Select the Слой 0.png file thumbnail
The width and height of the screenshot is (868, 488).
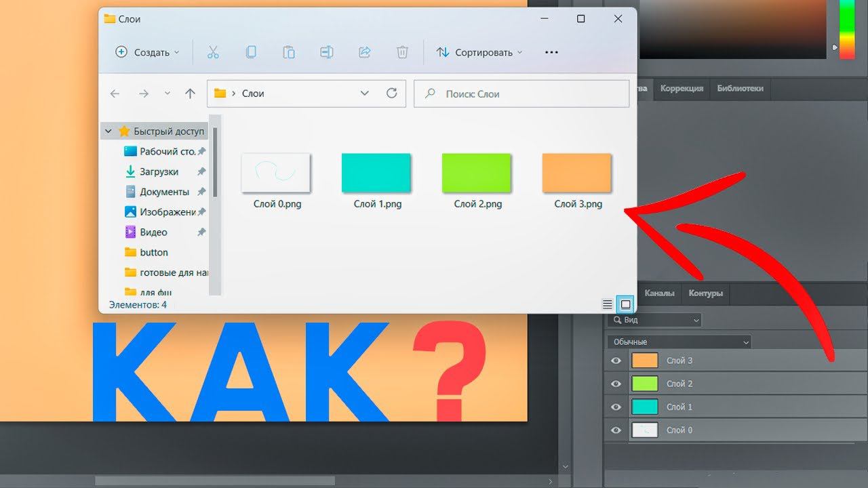click(x=276, y=173)
